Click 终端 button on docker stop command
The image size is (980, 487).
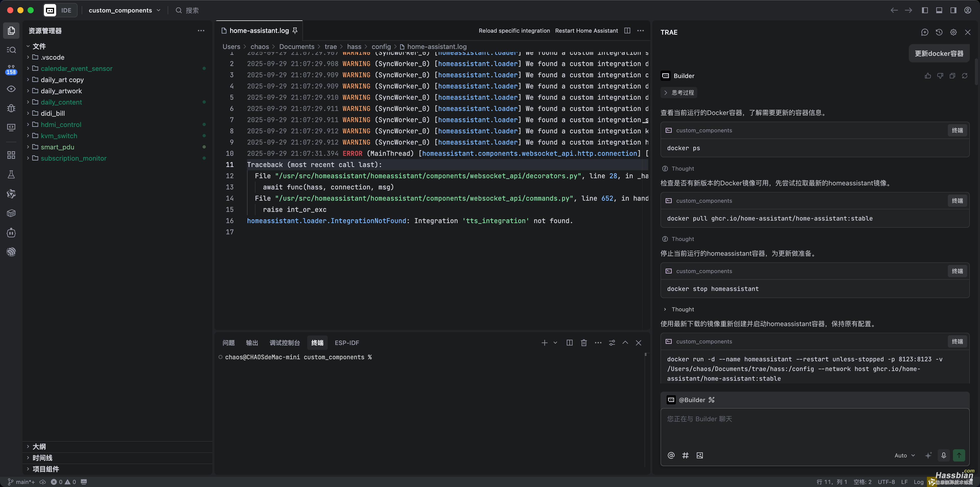pos(957,271)
